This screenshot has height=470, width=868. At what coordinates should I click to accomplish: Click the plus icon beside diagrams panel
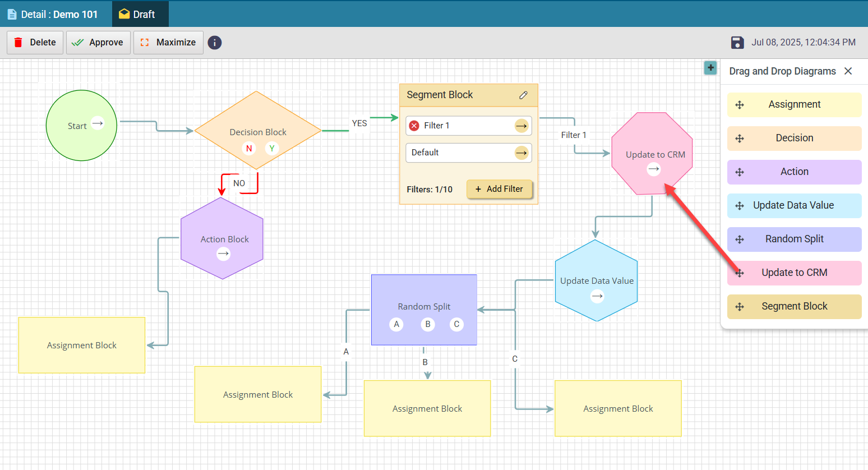[710, 68]
